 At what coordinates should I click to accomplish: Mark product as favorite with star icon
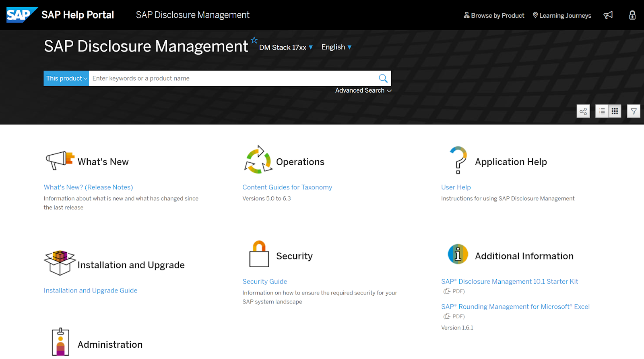254,40
